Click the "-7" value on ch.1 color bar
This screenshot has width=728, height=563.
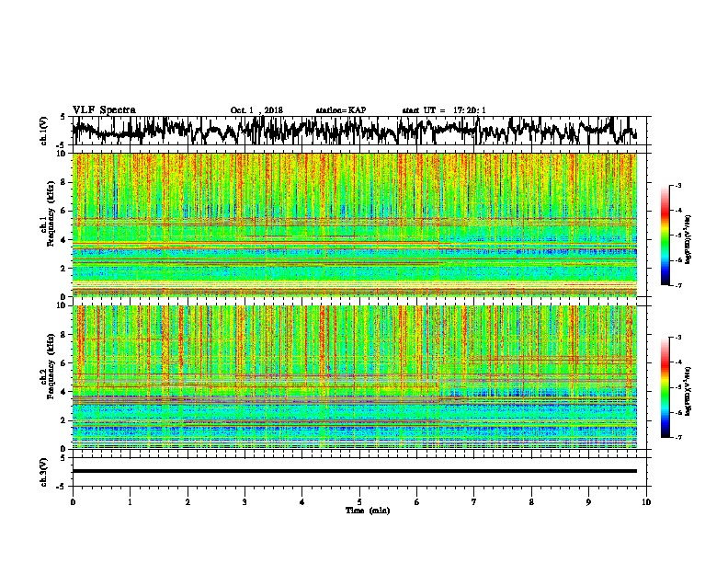point(677,285)
